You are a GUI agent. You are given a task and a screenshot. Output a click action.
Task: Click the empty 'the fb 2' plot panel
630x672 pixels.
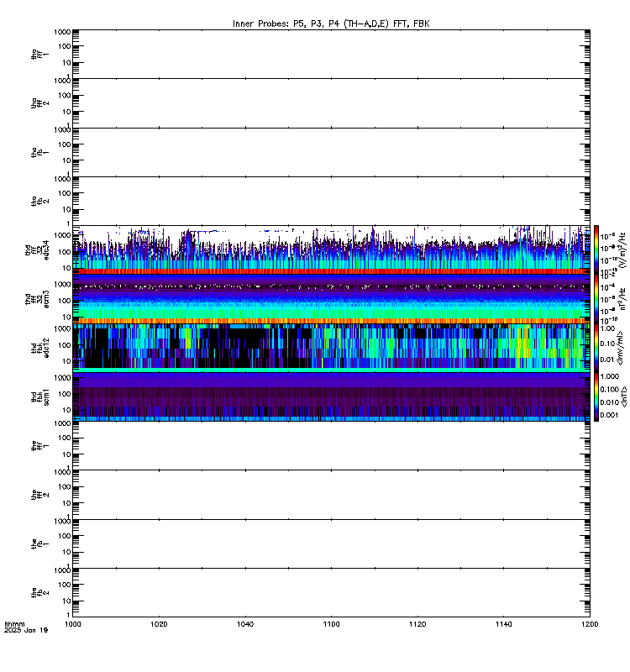coord(331,593)
